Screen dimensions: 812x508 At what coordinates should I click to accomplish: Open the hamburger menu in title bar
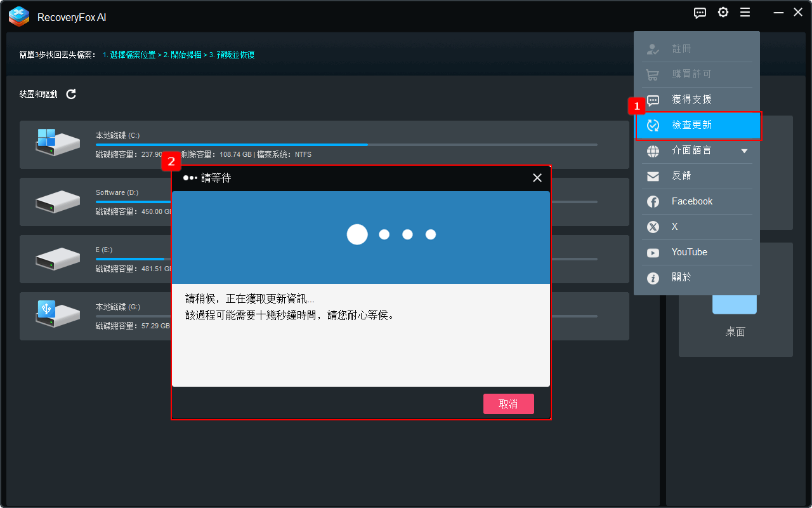pos(745,12)
